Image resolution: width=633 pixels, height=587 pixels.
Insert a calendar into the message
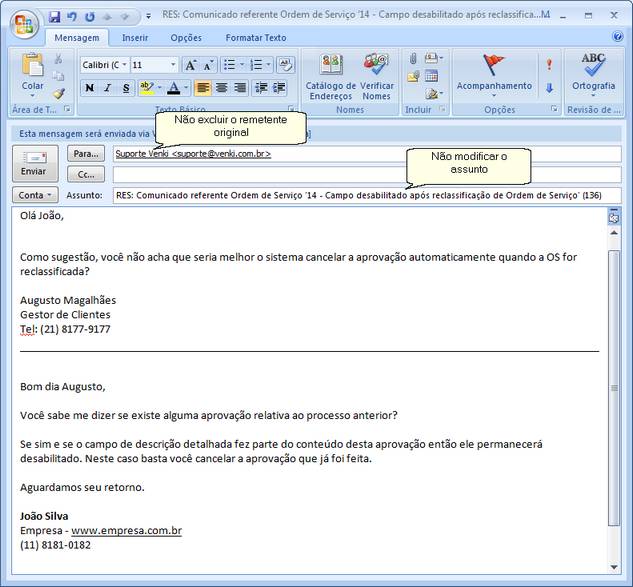(431, 76)
